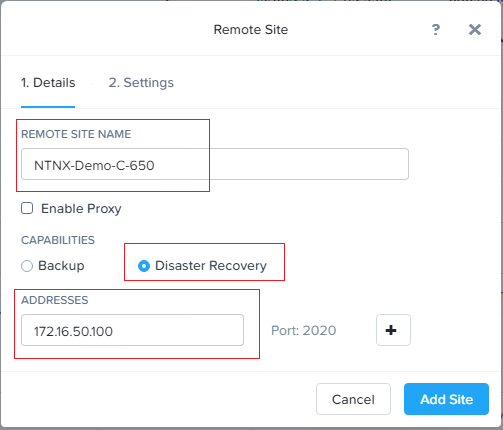Switch to the 1. Details tab
Image resolution: width=503 pixels, height=430 pixels.
[48, 83]
